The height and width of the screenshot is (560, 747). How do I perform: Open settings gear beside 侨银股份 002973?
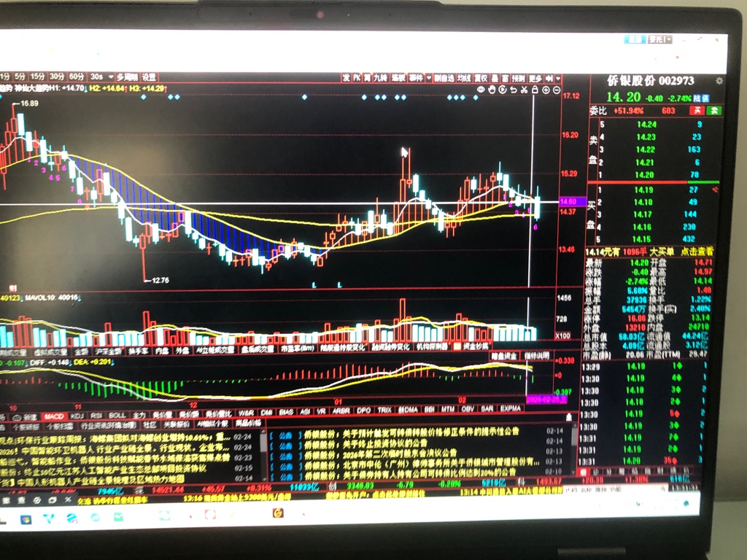pos(719,81)
